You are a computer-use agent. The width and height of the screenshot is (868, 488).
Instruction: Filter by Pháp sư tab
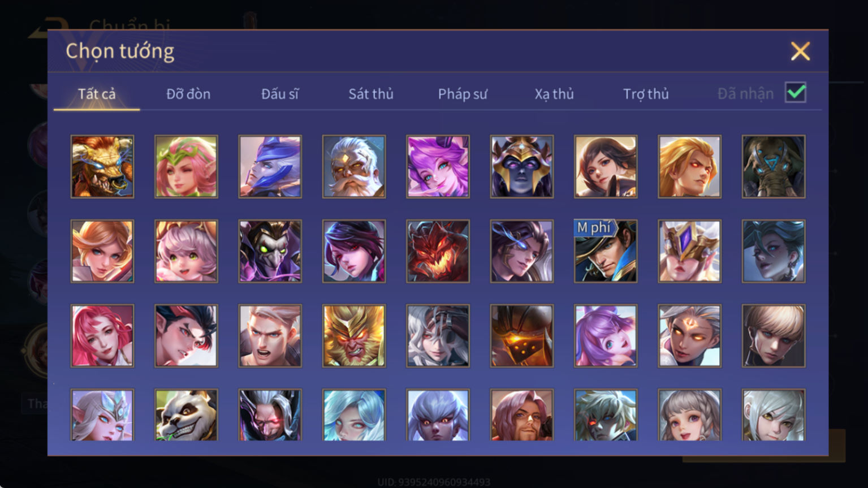point(463,94)
